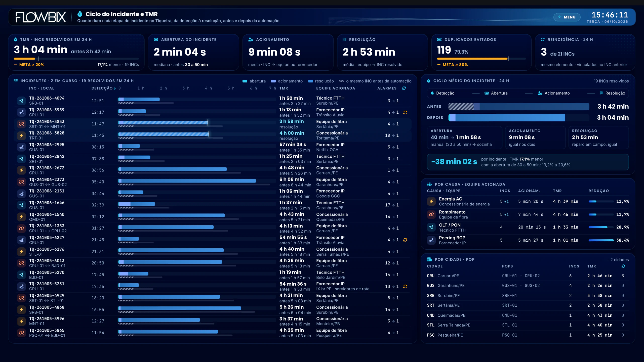Click the Duplicados Evitados progress bar

(x=481, y=59)
